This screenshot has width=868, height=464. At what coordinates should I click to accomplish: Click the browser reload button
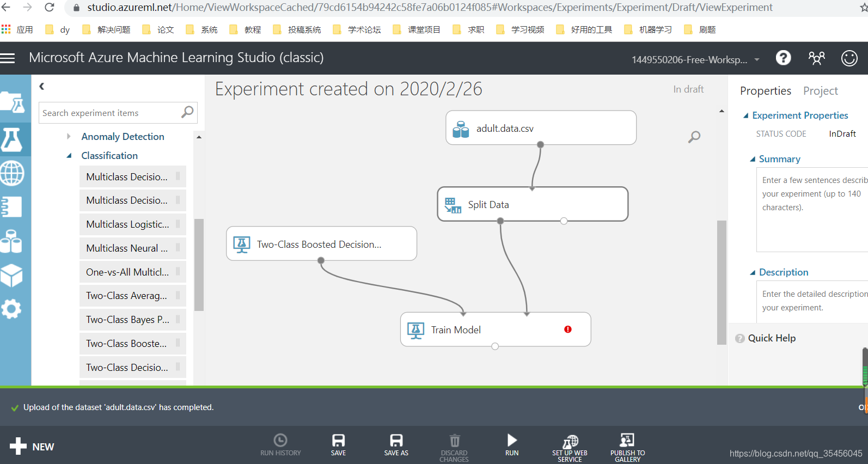(49, 7)
